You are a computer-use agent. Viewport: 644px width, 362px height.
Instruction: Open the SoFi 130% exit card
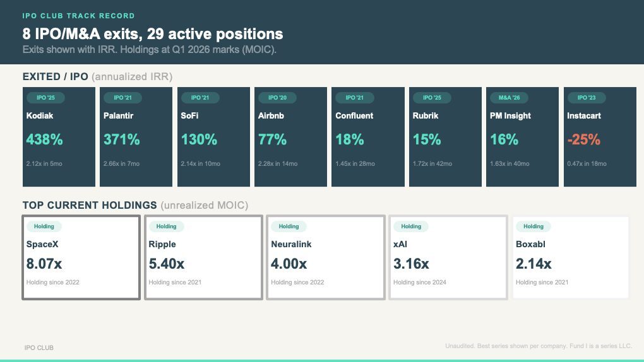213,137
